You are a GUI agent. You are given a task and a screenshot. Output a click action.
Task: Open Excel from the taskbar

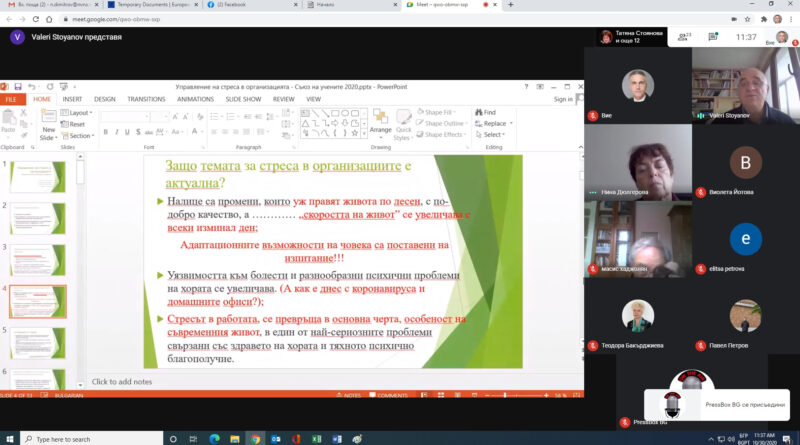(316, 439)
